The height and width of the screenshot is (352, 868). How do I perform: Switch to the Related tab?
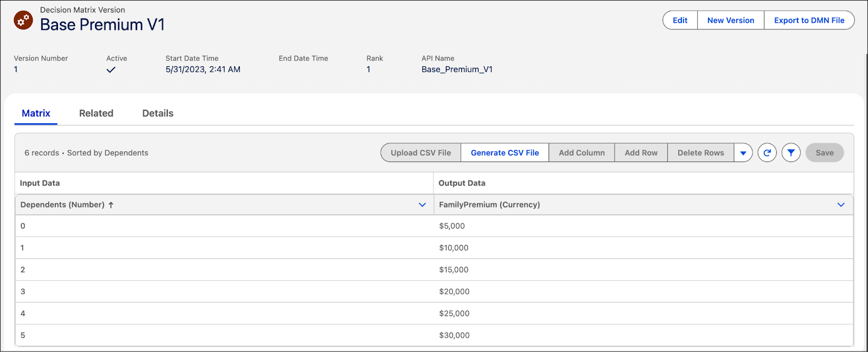[96, 113]
